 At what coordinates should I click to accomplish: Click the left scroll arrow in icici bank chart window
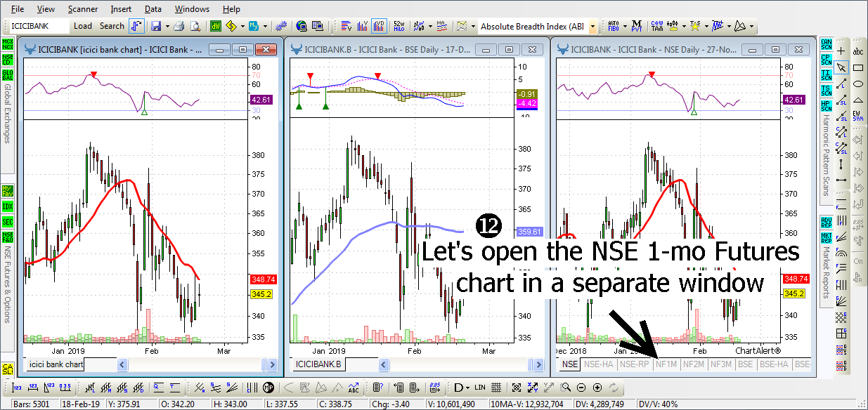coord(122,364)
